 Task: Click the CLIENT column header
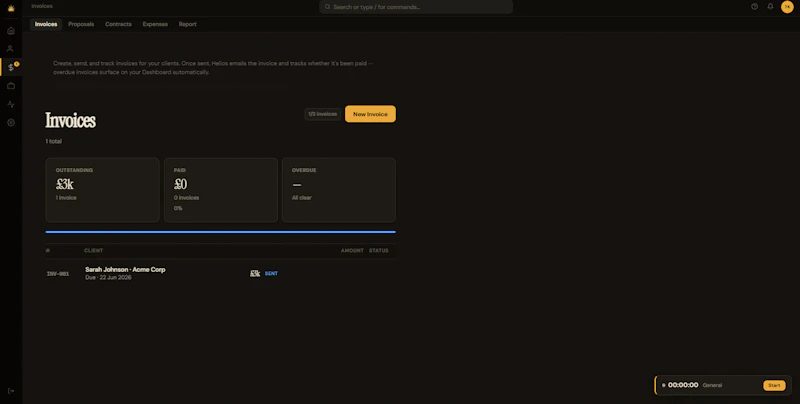[x=93, y=250]
